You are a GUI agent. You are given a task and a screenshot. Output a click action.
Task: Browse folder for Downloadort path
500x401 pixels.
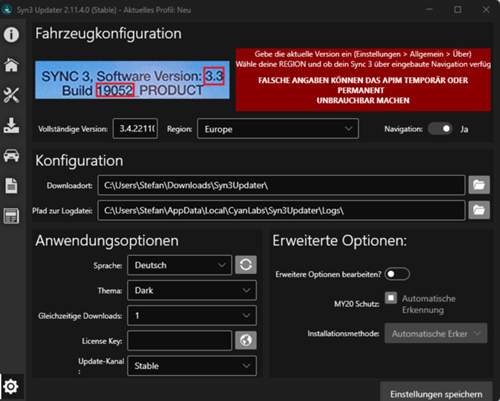(x=479, y=185)
